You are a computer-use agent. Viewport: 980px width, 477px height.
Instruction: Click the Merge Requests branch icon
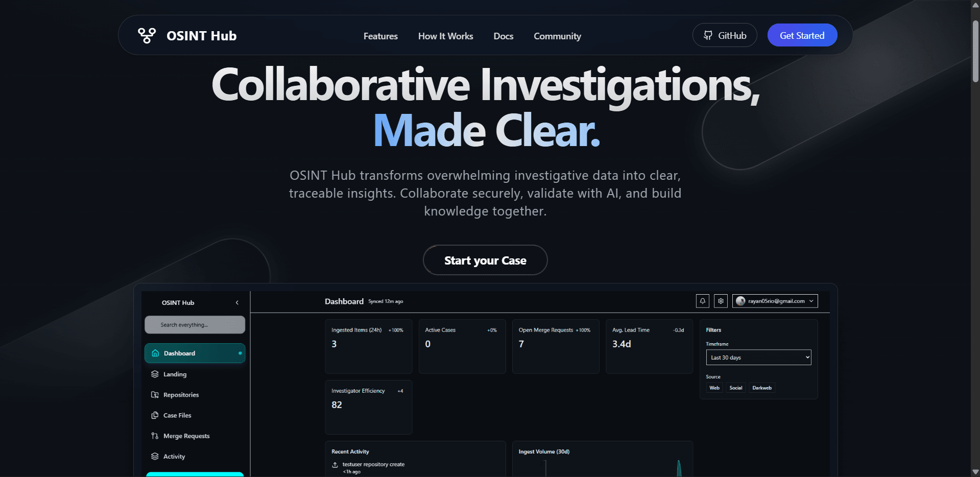[x=155, y=436]
